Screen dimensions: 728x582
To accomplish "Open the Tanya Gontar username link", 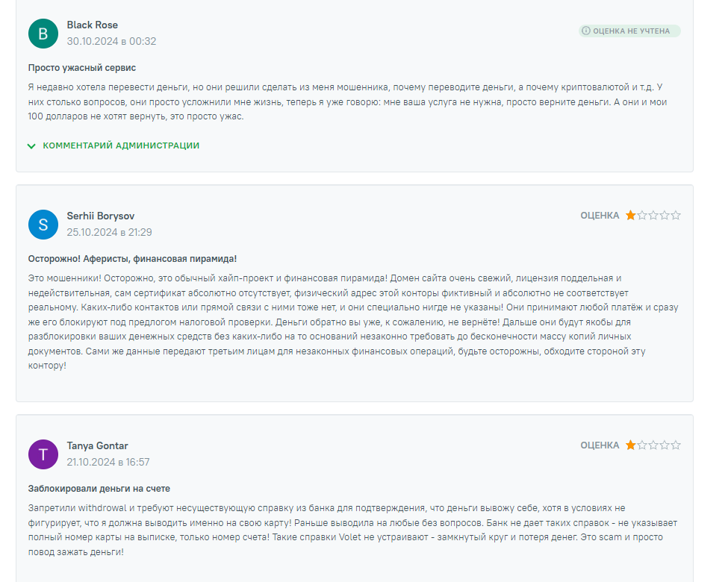I will click(98, 446).
